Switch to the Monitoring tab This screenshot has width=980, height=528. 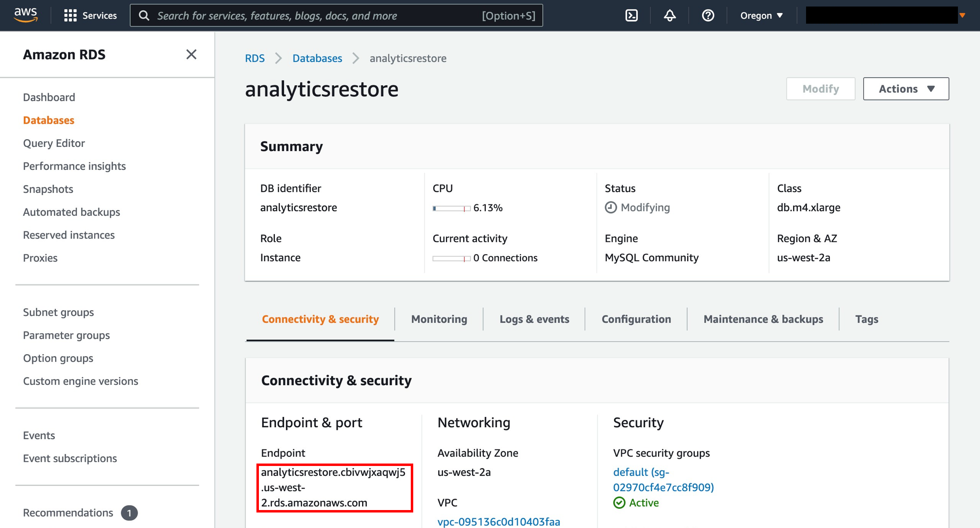[439, 319]
